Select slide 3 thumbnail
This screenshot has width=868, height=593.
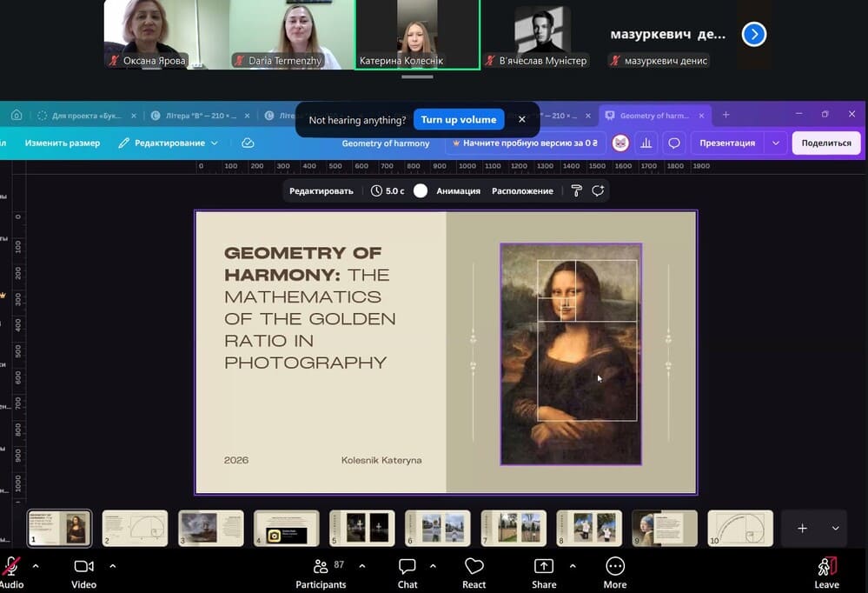click(x=210, y=528)
